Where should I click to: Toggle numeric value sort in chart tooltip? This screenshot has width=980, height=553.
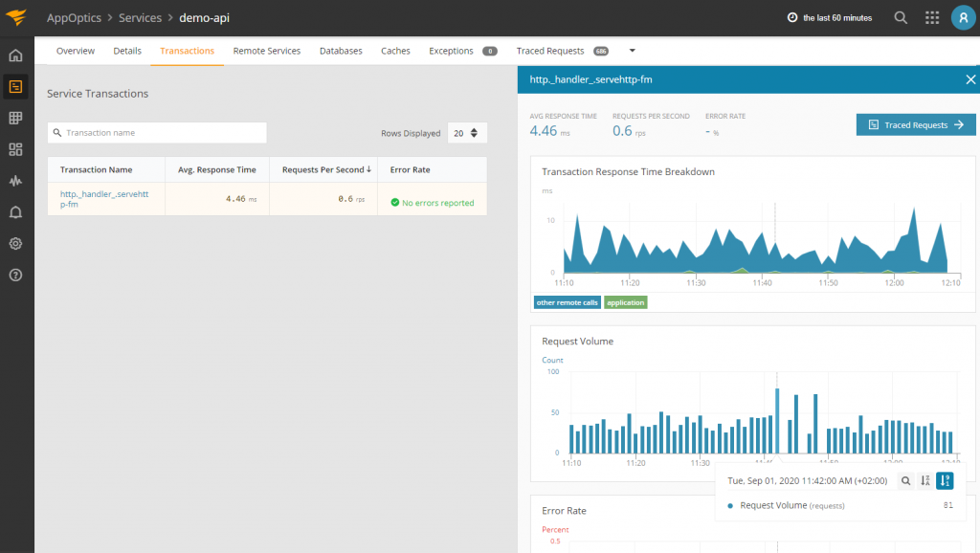945,481
